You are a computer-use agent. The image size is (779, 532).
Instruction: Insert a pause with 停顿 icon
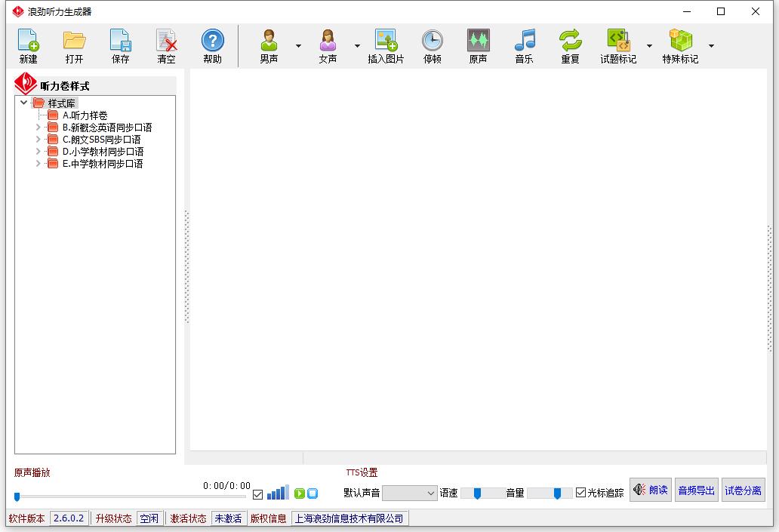pos(433,40)
